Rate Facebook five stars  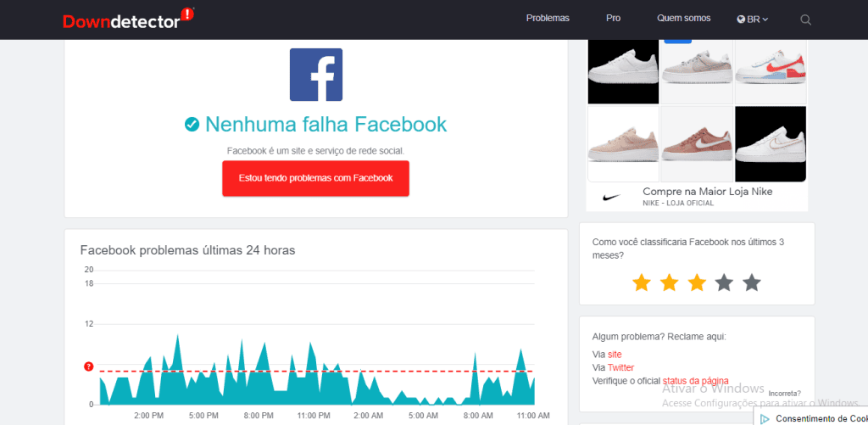point(752,282)
